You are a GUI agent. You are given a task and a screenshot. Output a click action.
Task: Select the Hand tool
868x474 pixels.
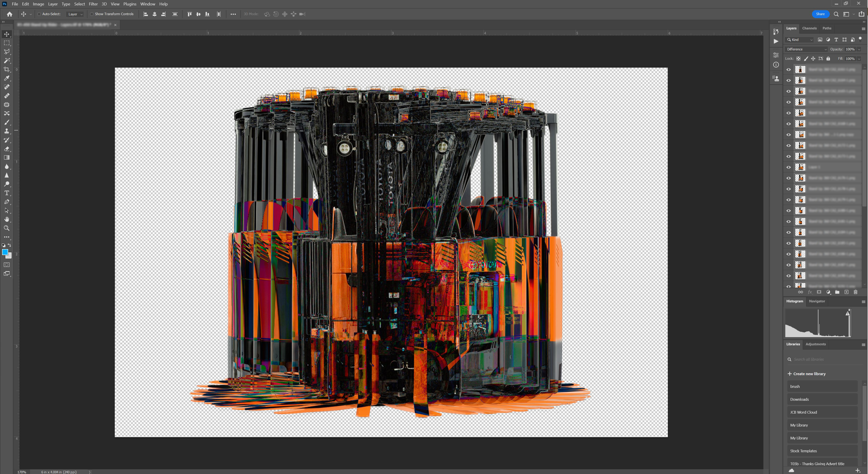(x=7, y=219)
